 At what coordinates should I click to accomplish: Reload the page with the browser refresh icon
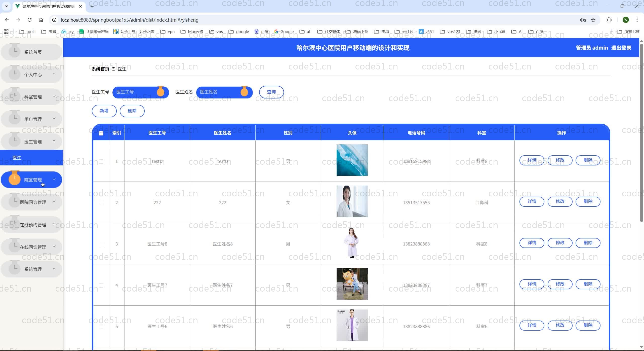point(29,20)
